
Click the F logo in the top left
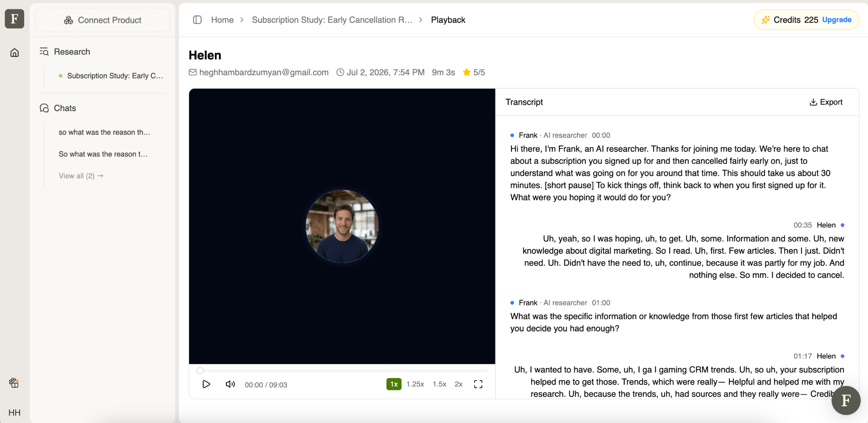(14, 19)
